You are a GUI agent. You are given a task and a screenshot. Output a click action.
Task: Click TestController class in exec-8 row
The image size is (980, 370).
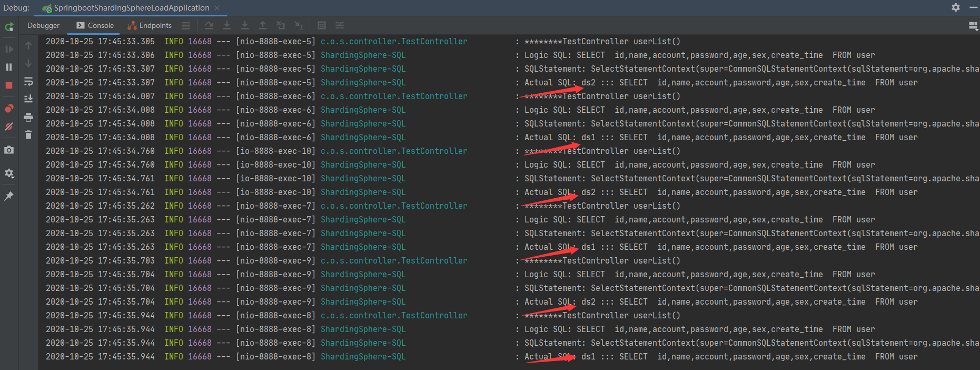point(394,316)
